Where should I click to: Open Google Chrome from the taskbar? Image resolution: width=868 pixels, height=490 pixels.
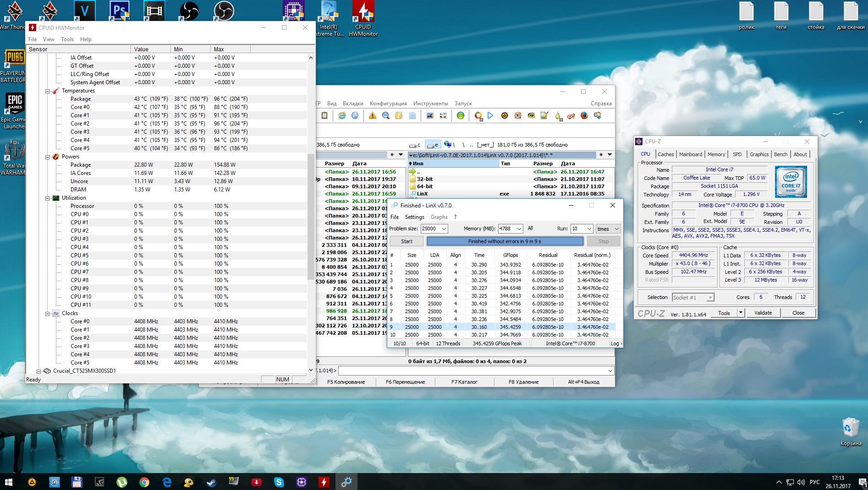(144, 482)
